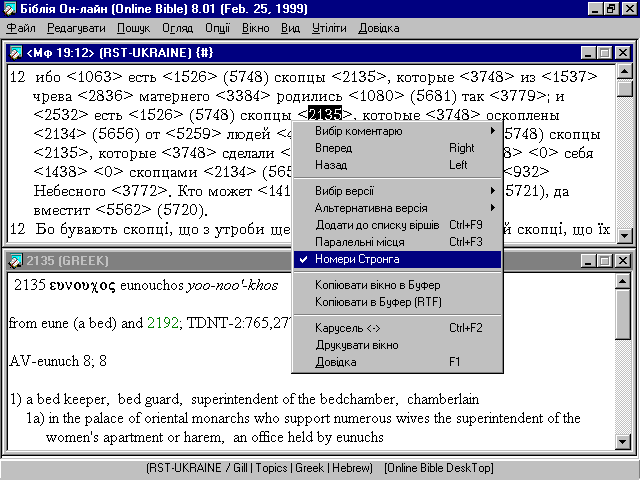Viewport: 640px width, 480px height.
Task: Minimize the Мф 19:12 verse window
Action: click(587, 51)
